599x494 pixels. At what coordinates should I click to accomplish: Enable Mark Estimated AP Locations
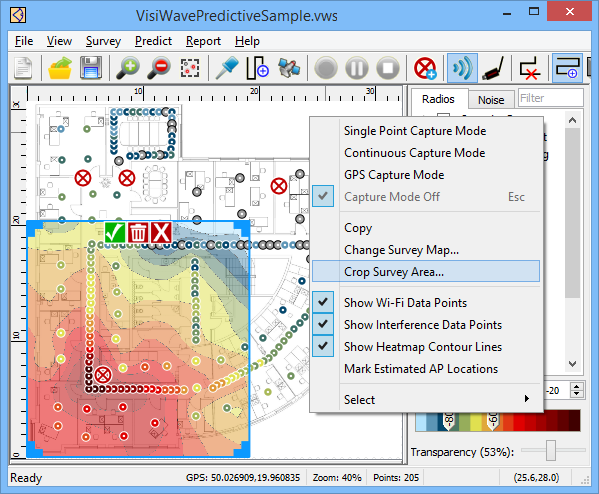pyautogui.click(x=426, y=369)
